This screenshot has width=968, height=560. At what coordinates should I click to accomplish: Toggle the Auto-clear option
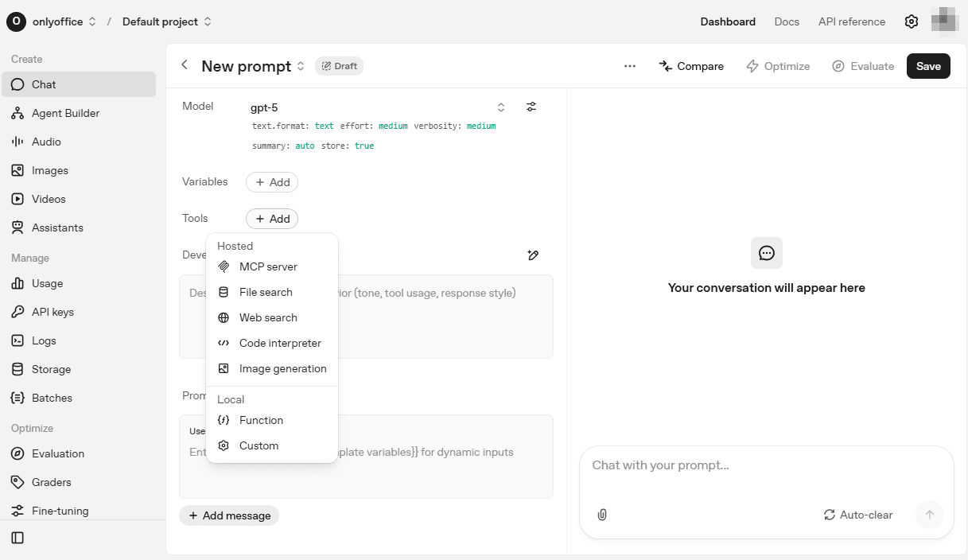click(x=858, y=515)
